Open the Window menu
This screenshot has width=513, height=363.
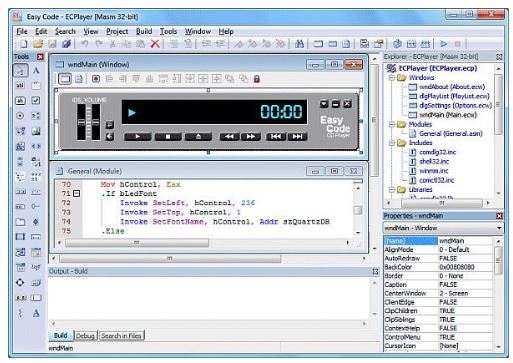[198, 32]
